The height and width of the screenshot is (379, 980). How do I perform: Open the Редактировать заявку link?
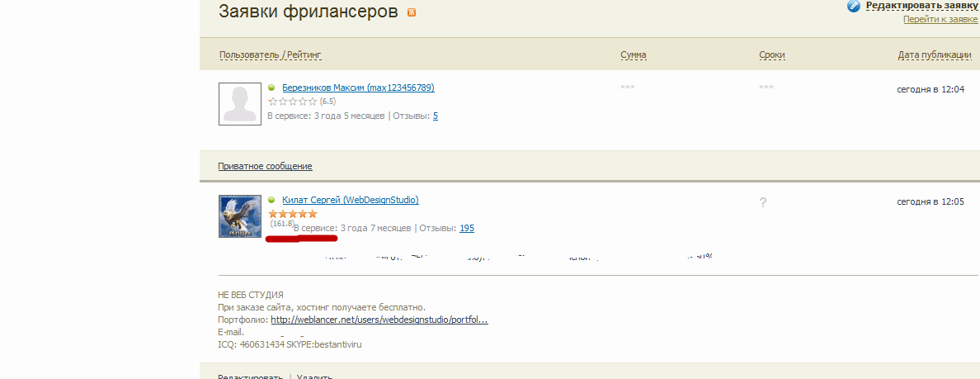pyautogui.click(x=922, y=6)
